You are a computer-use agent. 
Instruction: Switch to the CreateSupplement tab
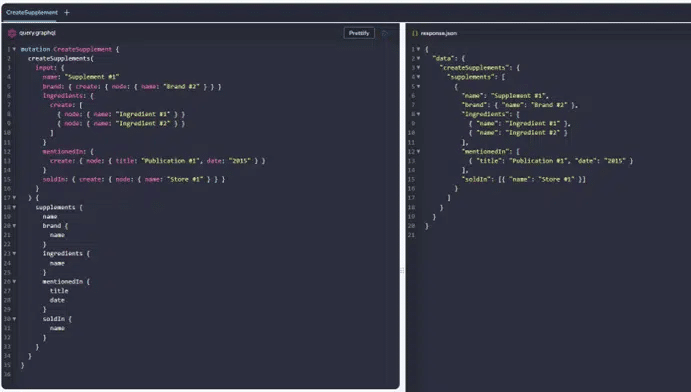pyautogui.click(x=32, y=12)
